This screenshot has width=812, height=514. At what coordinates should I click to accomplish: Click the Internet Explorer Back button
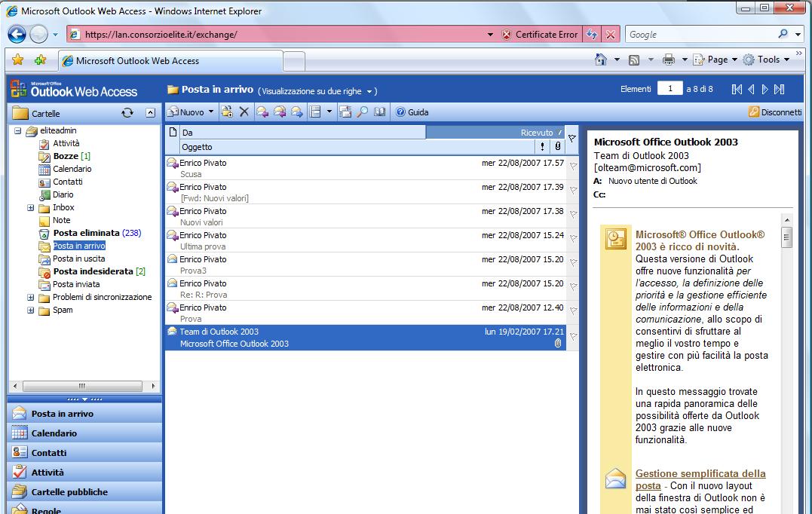[17, 34]
